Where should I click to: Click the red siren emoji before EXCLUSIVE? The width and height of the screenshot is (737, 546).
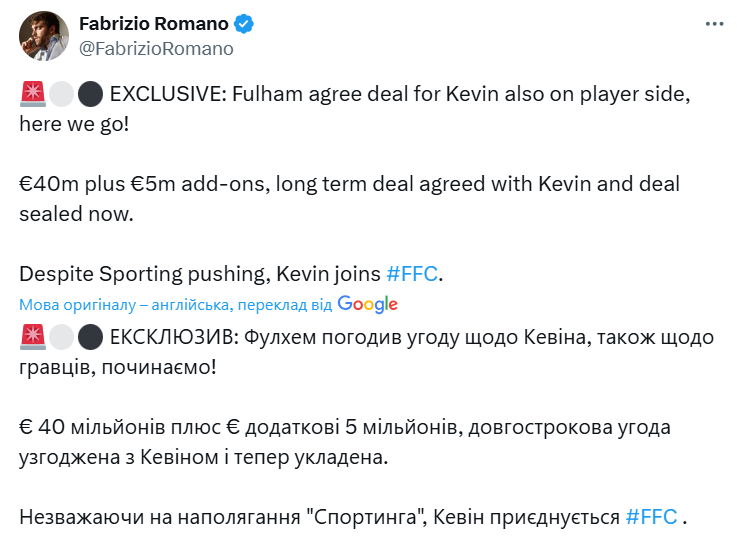pos(31,94)
